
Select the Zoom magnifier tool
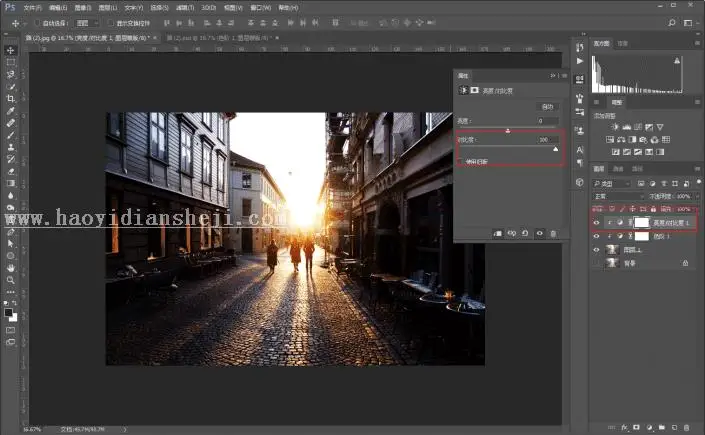(x=11, y=280)
